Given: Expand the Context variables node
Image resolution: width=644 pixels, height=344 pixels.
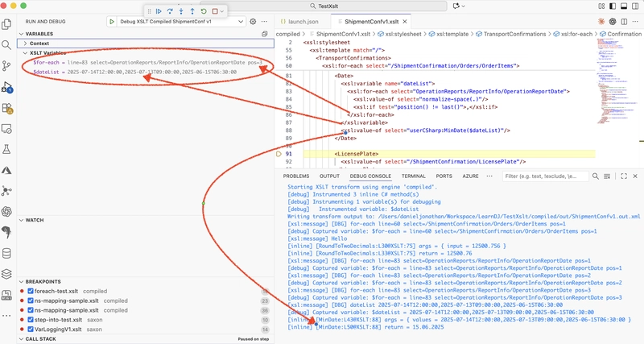Looking at the screenshot, I should tap(23, 43).
